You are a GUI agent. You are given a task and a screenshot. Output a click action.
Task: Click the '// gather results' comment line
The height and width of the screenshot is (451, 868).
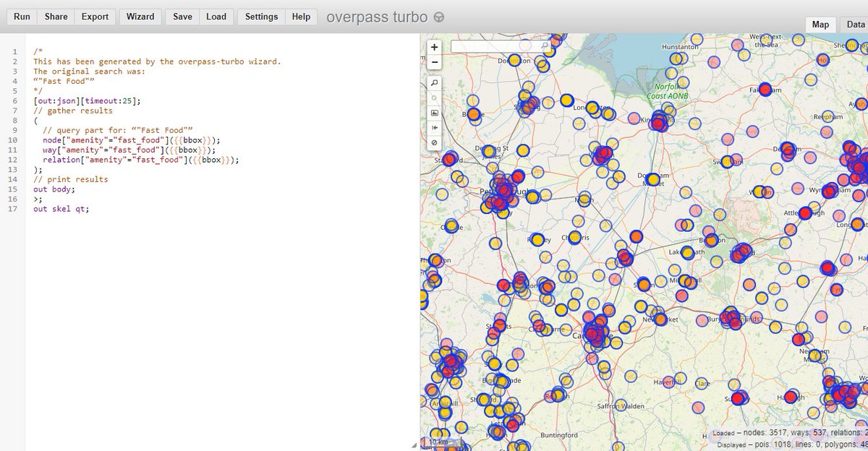tap(73, 111)
